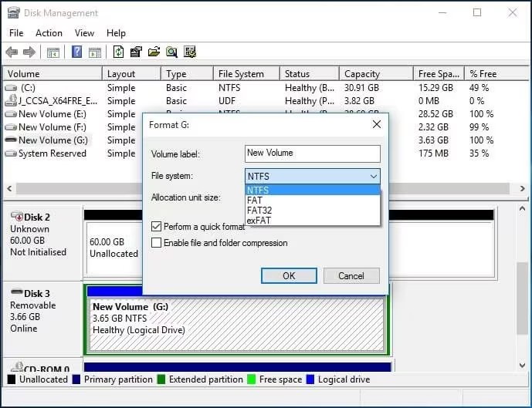Click the Forward arrow in the toolbar
532x408 pixels.
tap(29, 52)
